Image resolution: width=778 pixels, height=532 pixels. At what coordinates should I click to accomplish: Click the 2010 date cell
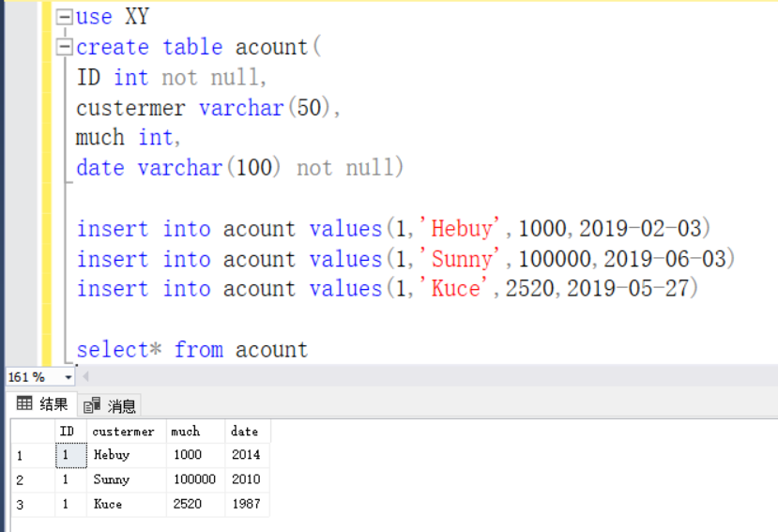248,479
